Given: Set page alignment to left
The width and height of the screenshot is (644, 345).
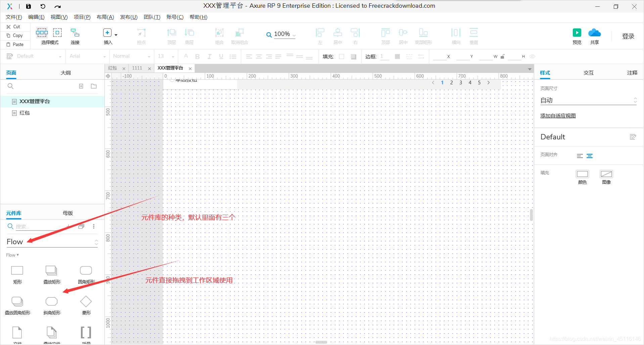Looking at the screenshot, I should pyautogui.click(x=580, y=156).
